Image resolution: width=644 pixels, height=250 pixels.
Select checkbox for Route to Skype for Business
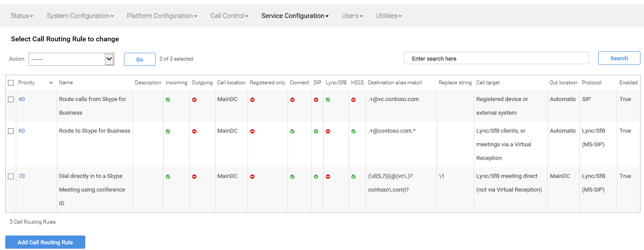pyautogui.click(x=11, y=131)
